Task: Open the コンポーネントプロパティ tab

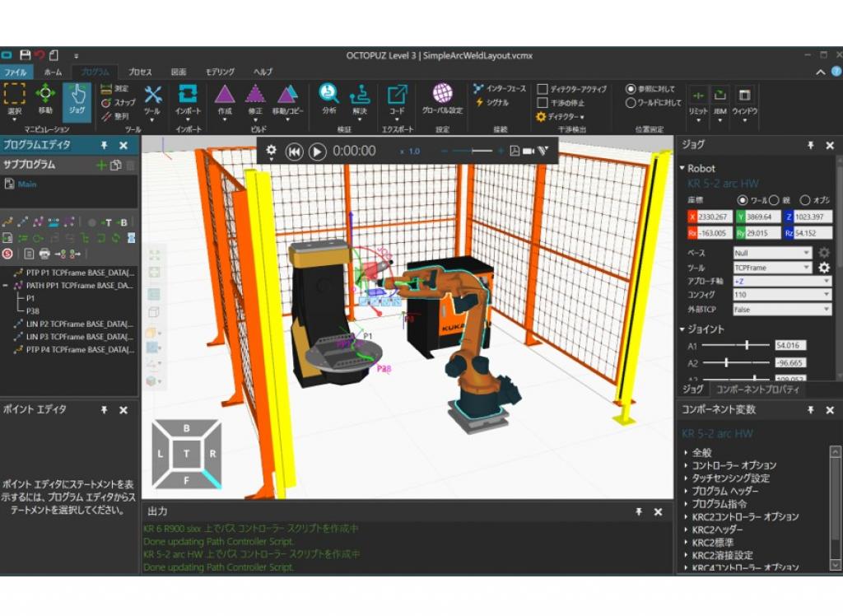Action: pyautogui.click(x=758, y=389)
